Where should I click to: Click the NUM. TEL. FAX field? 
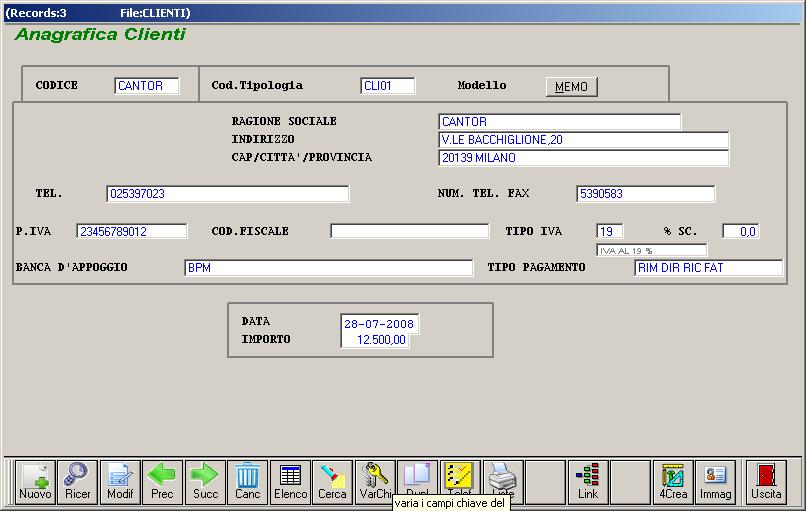pos(646,194)
